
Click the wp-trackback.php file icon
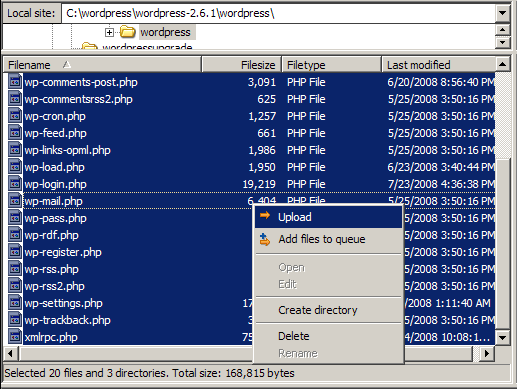click(x=15, y=320)
